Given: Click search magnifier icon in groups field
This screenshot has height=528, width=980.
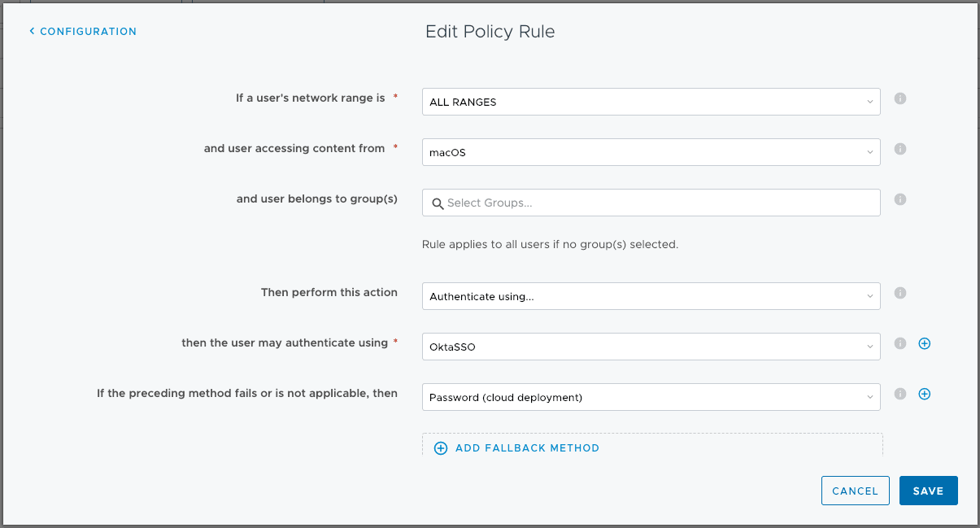Looking at the screenshot, I should pyautogui.click(x=438, y=203).
